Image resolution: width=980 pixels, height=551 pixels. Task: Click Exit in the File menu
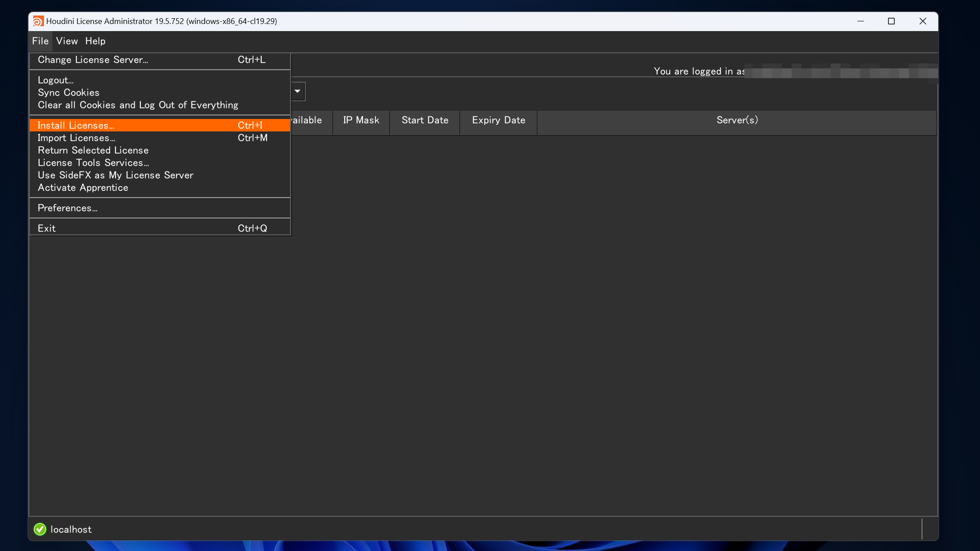160,228
